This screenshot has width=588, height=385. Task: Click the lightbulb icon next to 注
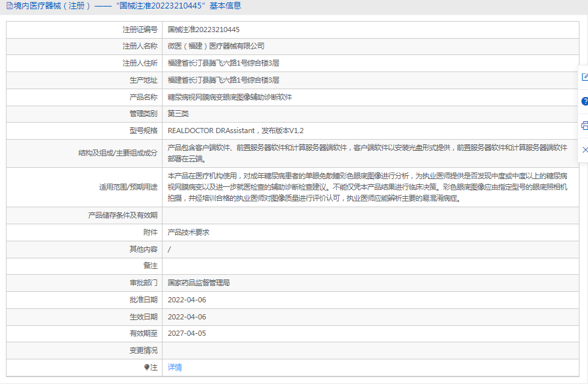tap(147, 367)
